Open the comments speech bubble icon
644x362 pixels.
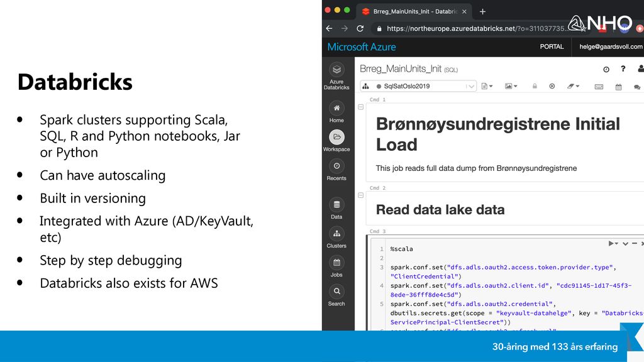[636, 87]
